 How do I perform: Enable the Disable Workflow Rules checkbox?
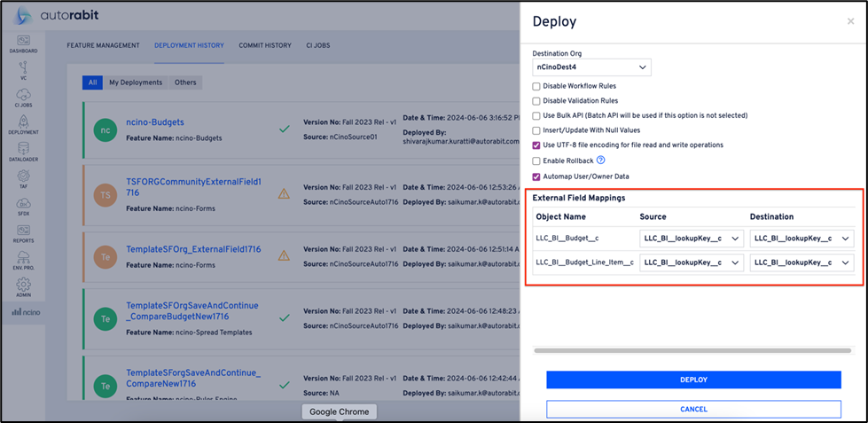point(536,86)
